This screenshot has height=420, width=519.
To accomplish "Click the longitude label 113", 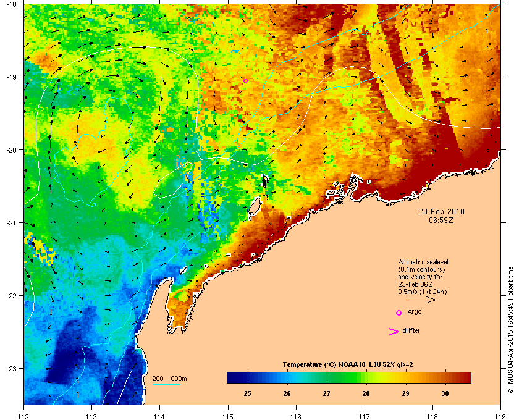I will (x=91, y=416).
